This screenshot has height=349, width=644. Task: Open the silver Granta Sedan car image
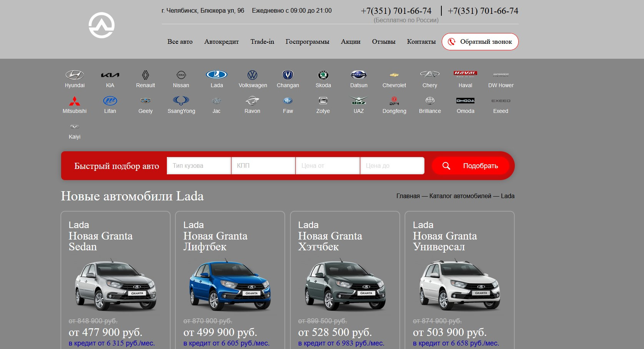(115, 285)
